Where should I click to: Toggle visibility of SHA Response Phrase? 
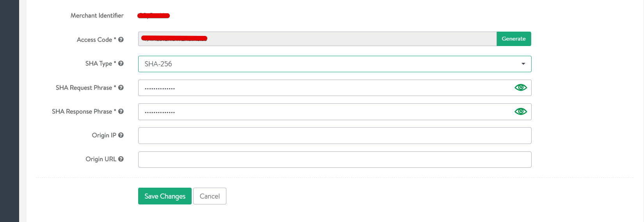coord(521,112)
